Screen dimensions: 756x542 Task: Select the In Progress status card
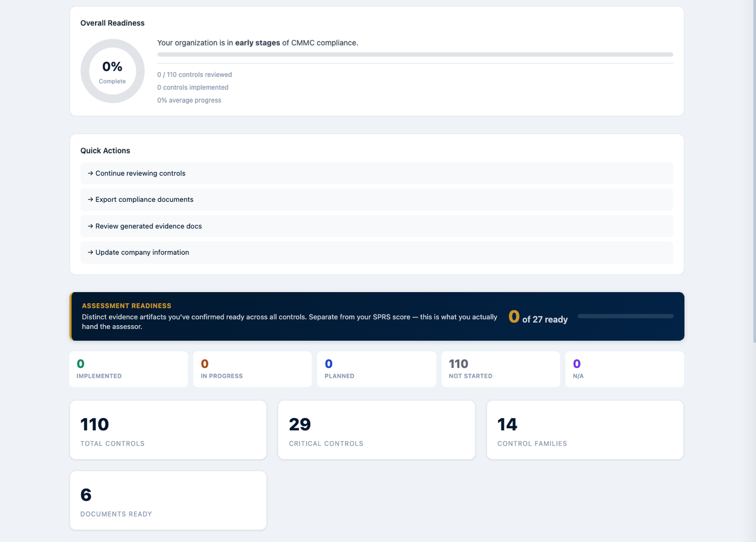point(252,370)
